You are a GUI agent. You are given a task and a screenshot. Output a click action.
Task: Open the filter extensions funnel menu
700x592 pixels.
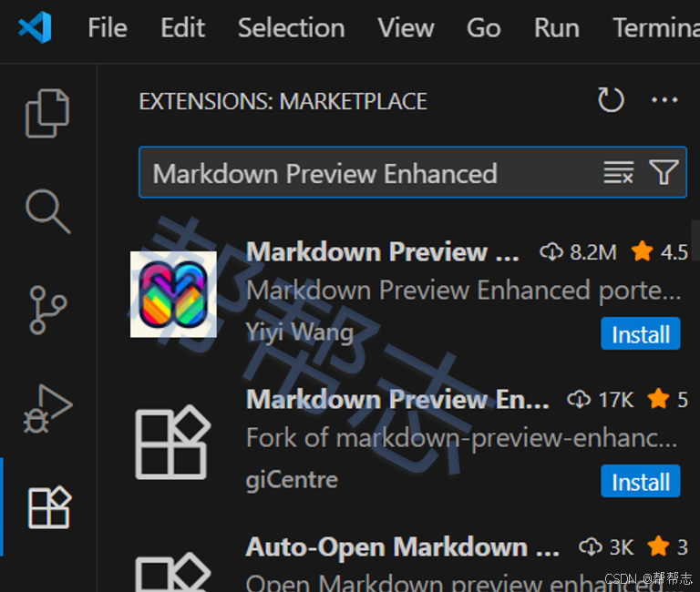tap(664, 172)
